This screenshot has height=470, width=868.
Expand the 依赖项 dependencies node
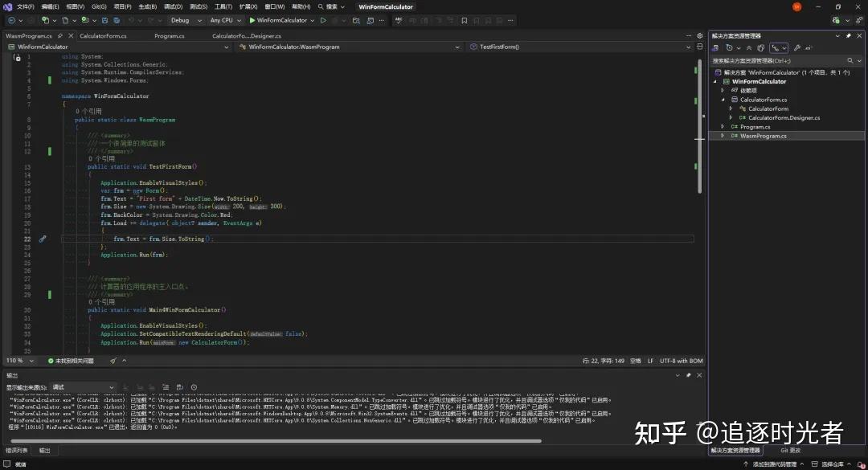pos(723,90)
